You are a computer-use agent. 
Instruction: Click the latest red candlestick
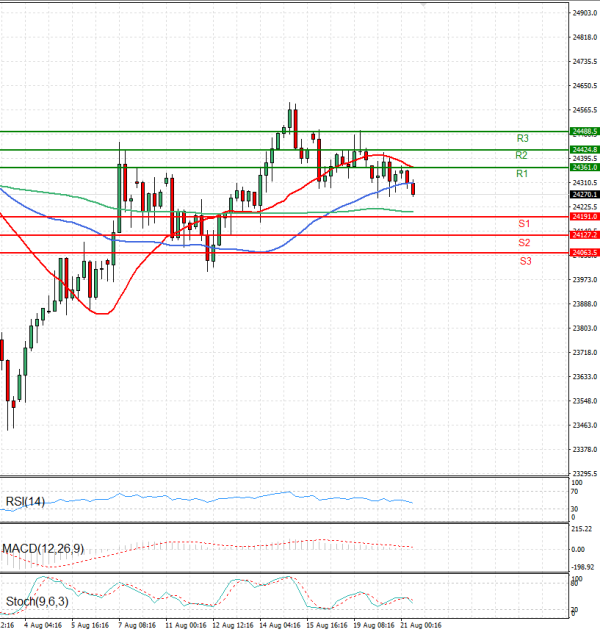pyautogui.click(x=413, y=189)
